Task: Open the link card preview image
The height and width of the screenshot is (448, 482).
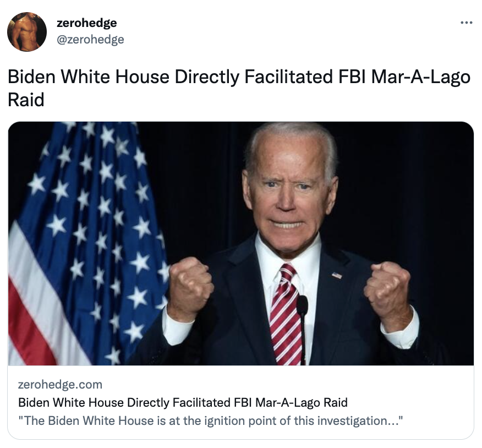Action: [240, 243]
